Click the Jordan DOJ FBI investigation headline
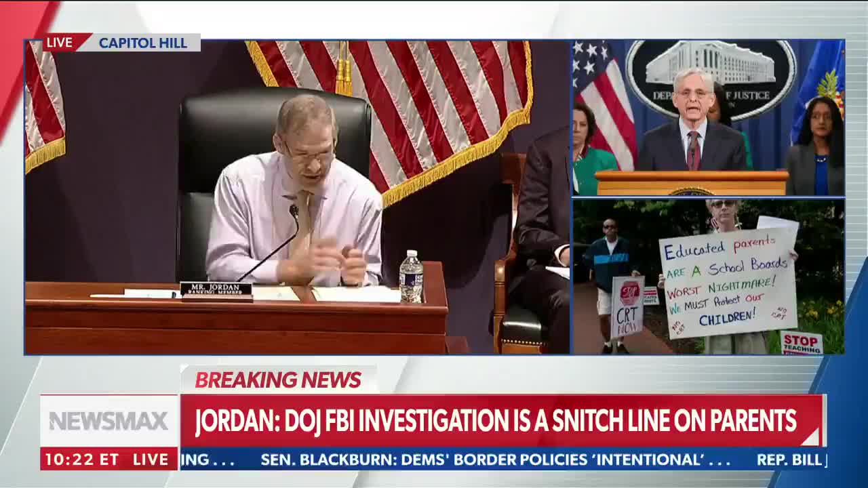 [496, 421]
